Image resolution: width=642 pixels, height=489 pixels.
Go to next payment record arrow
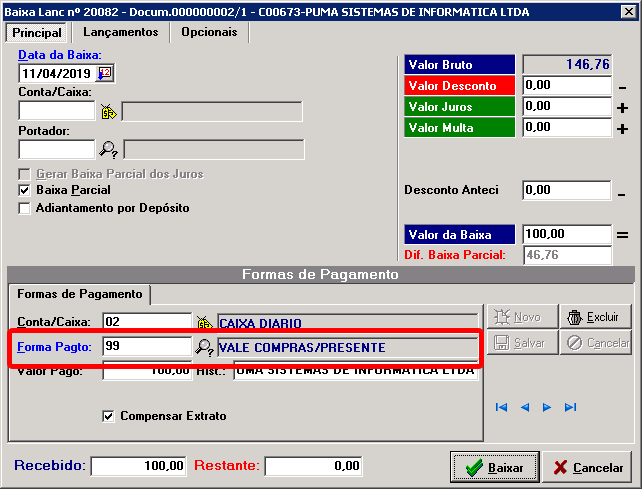click(x=547, y=407)
